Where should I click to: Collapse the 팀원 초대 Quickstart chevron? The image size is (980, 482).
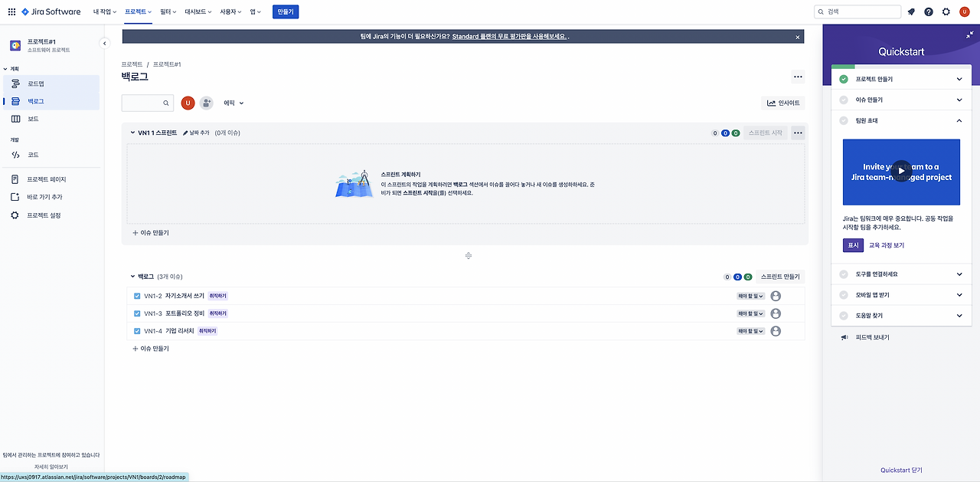pyautogui.click(x=959, y=120)
